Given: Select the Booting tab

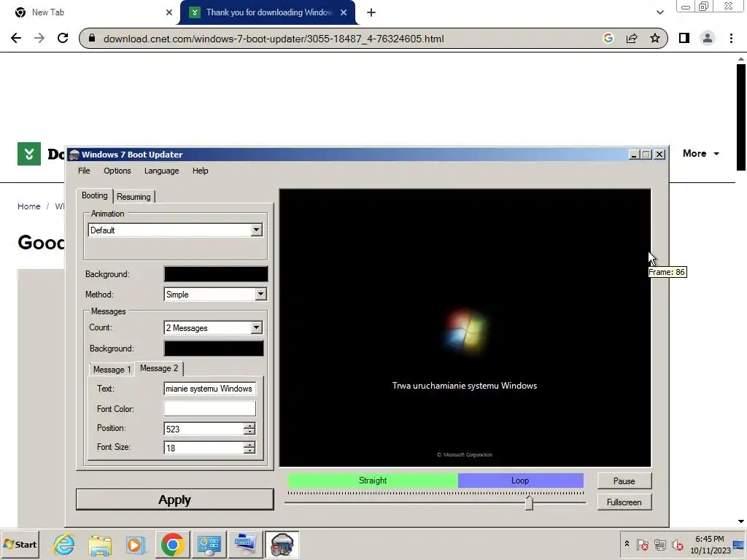Looking at the screenshot, I should coord(94,195).
